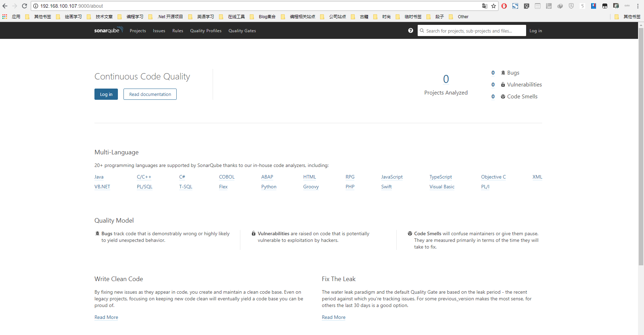Open the CNTV extension icon
The height and width of the screenshot is (335, 644).
[627, 6]
